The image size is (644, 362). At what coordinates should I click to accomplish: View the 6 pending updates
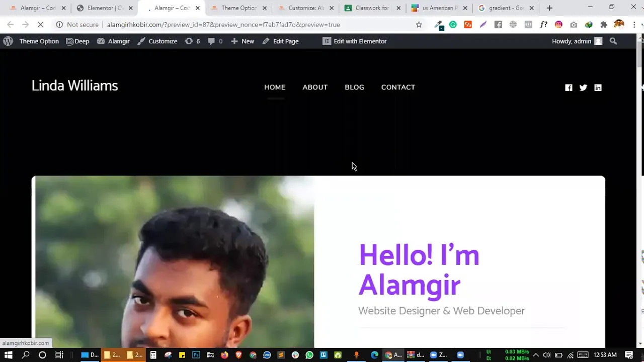click(192, 41)
